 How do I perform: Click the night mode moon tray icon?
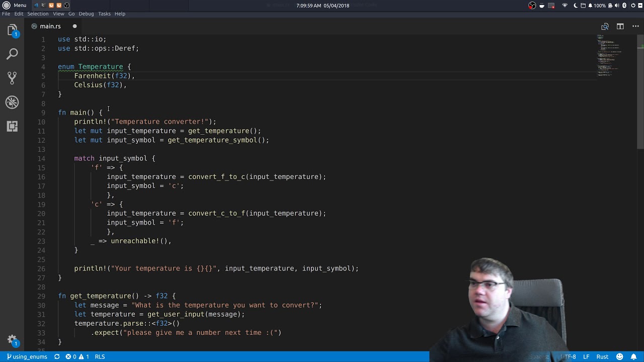(575, 6)
